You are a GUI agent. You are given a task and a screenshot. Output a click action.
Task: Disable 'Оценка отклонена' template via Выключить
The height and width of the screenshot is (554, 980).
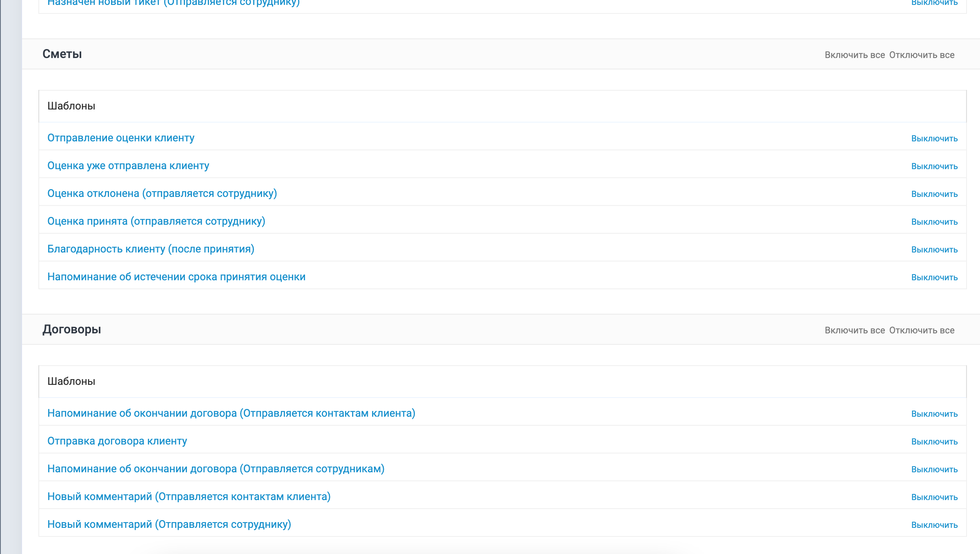click(x=934, y=194)
